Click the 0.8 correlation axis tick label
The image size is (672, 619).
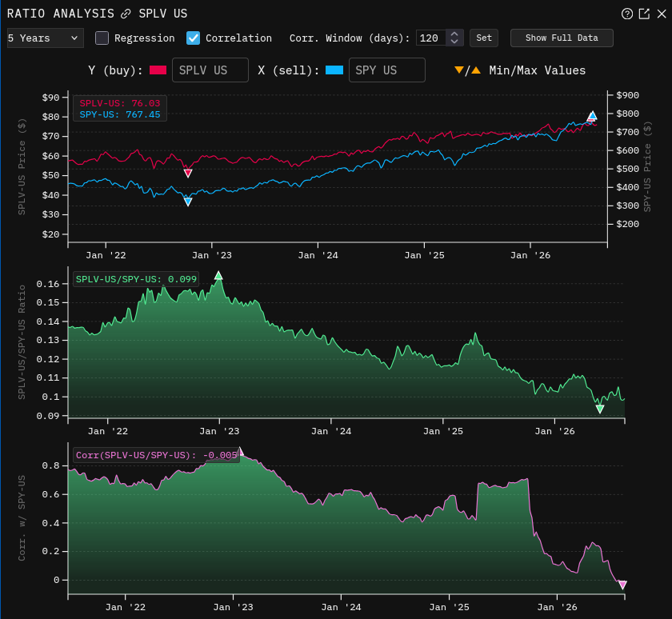click(50, 465)
